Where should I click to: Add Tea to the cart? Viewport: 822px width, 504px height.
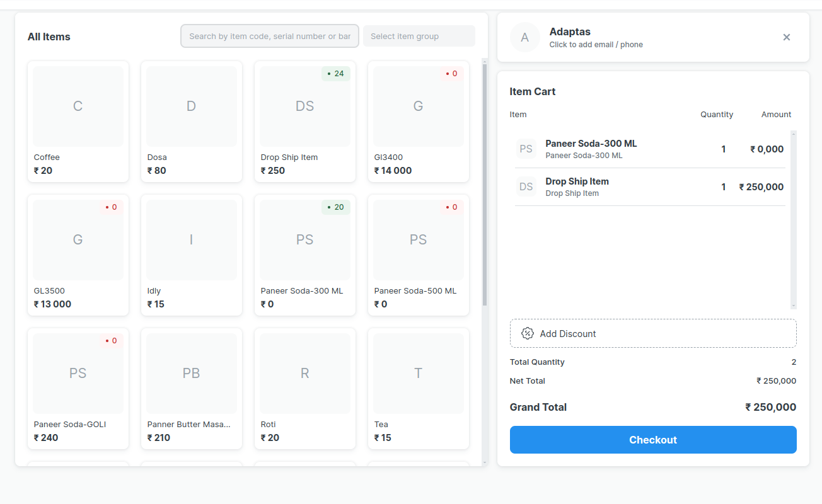pos(419,389)
